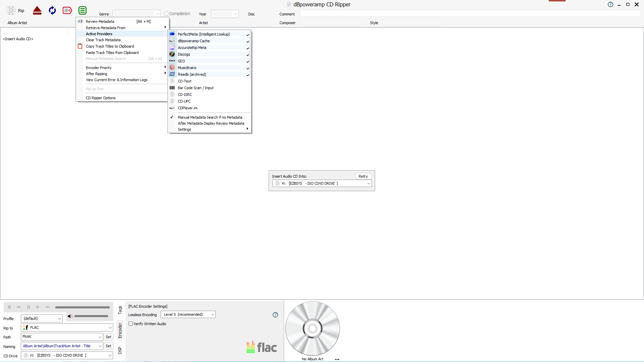This screenshot has height=362, width=644.
Task: Open CD Ripper Options menu item
Action: pos(101,98)
